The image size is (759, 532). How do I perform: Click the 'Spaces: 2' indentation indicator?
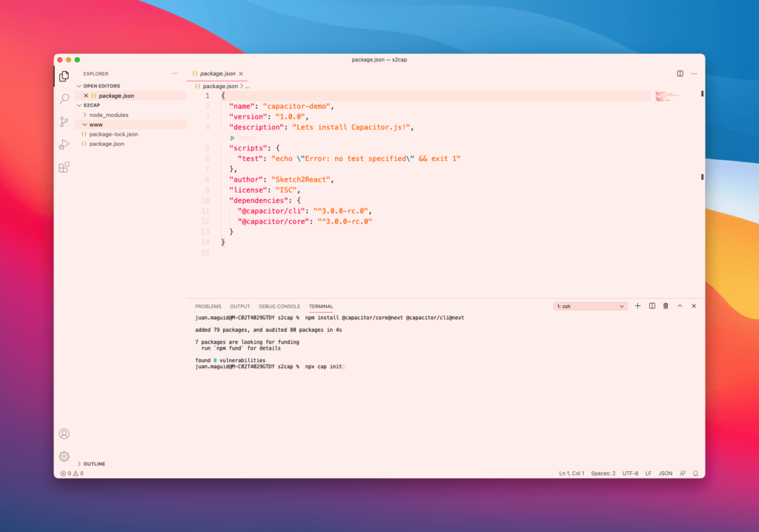click(x=603, y=473)
